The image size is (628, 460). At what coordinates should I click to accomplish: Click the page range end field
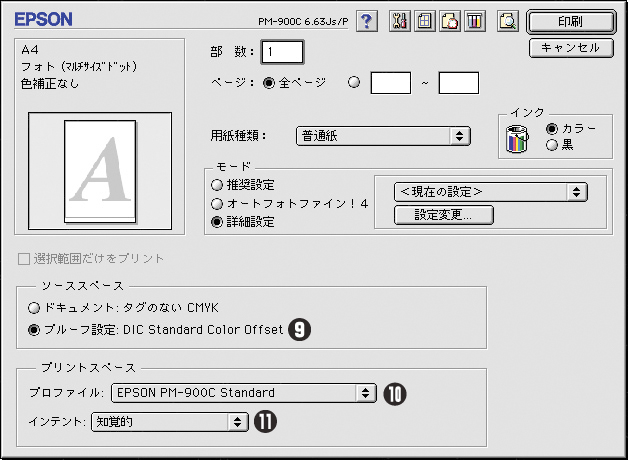459,83
